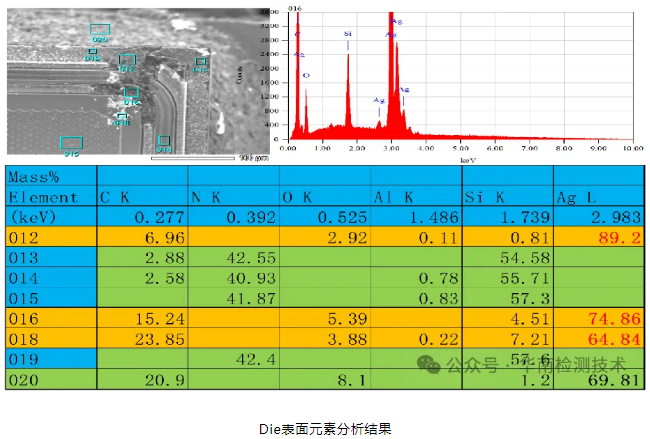This screenshot has height=439, width=650.
Task: Click the 016 region marker box
Action: [x=130, y=94]
